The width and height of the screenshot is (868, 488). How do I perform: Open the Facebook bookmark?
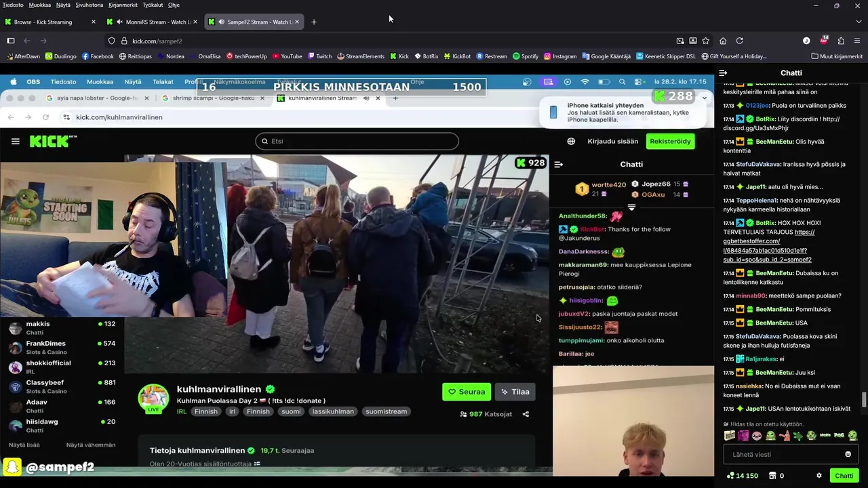click(98, 56)
